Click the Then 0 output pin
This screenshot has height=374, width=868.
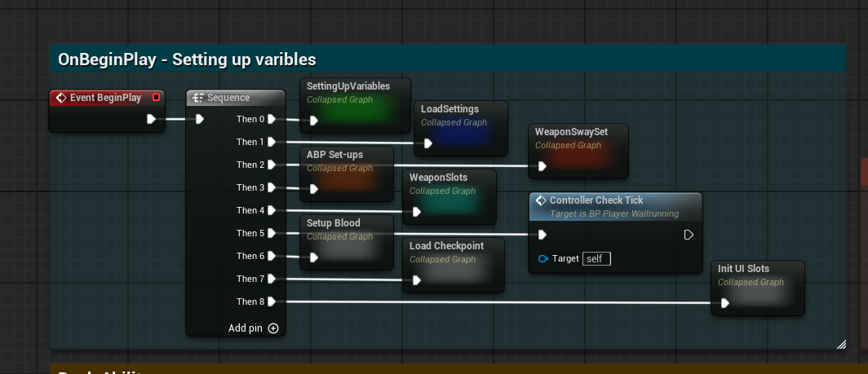point(272,119)
